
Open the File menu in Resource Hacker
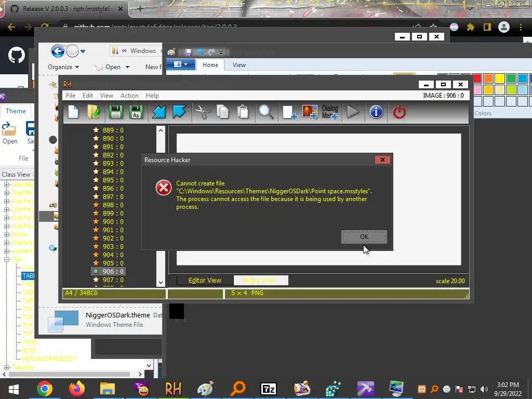(x=71, y=96)
